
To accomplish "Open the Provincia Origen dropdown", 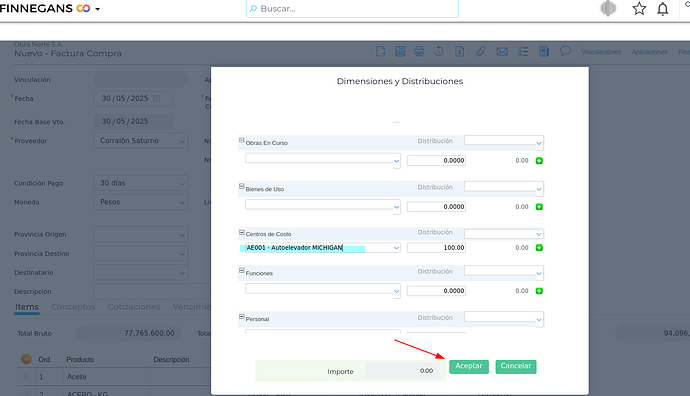I will pyautogui.click(x=182, y=235).
